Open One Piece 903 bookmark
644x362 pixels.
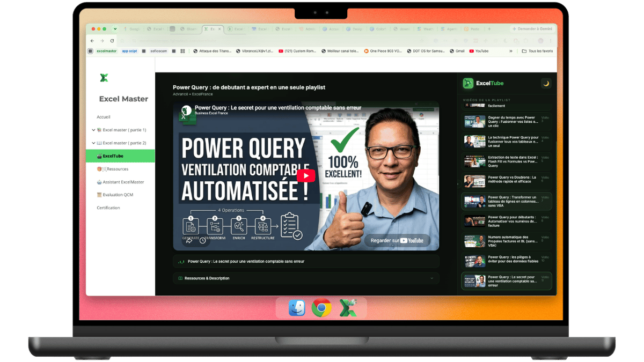pyautogui.click(x=383, y=51)
